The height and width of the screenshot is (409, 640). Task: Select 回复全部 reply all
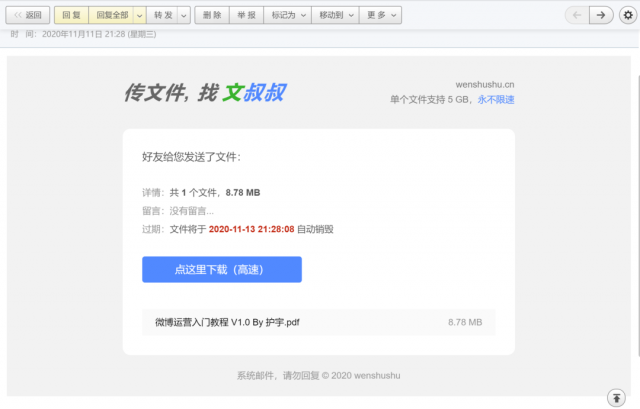(x=112, y=15)
